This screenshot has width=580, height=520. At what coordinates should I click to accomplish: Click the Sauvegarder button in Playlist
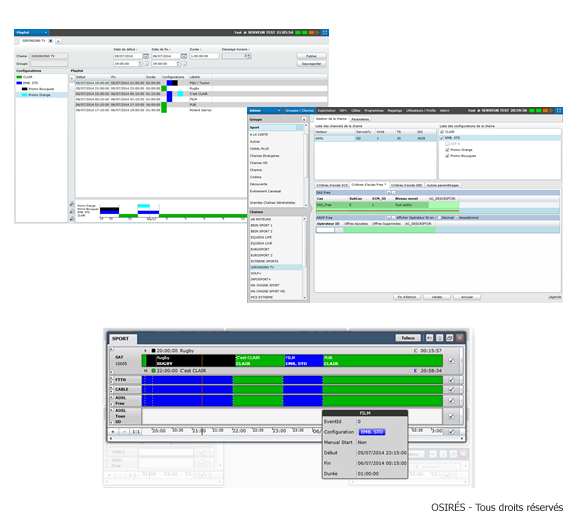(311, 64)
